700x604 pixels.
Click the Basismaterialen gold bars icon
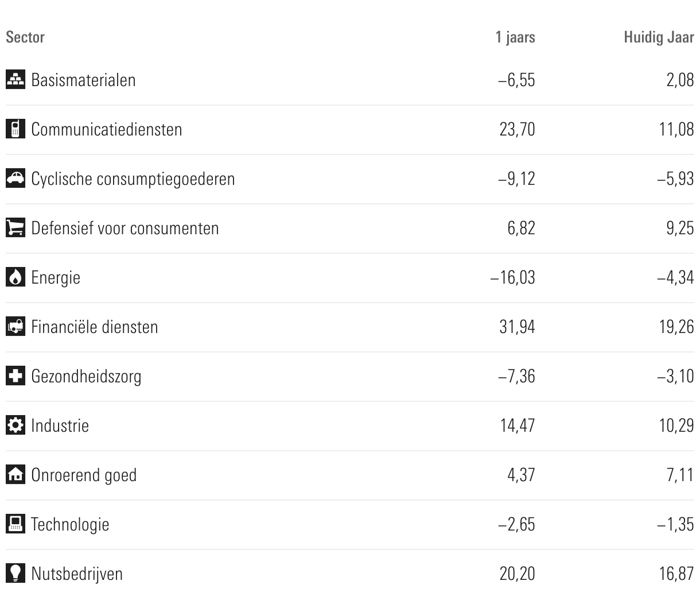(x=15, y=79)
